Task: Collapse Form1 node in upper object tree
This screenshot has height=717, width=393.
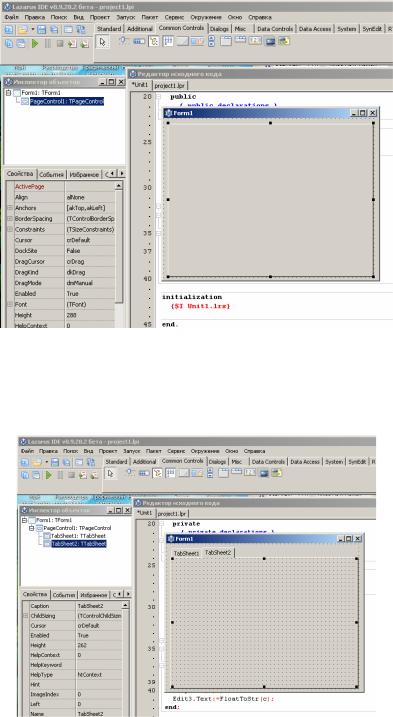Action: (x=9, y=93)
